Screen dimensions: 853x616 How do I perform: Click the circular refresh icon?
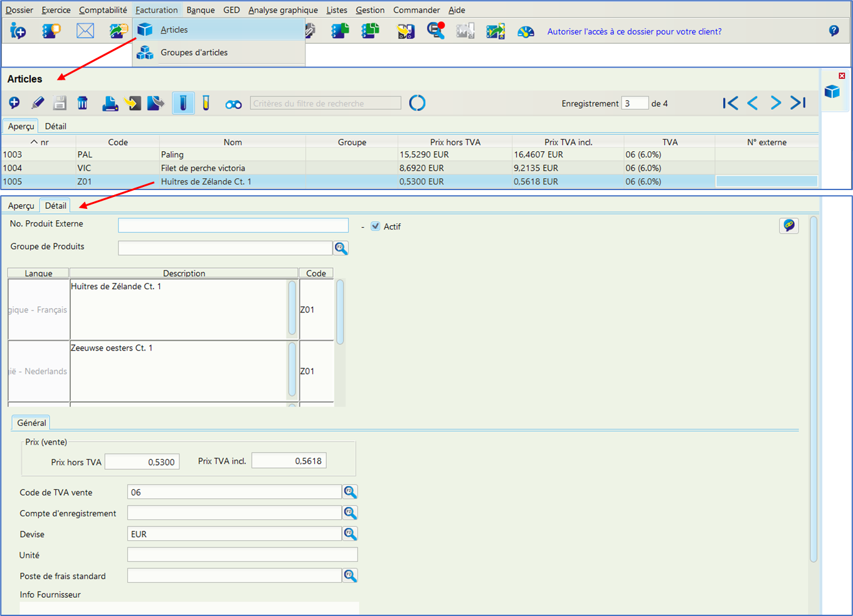pos(417,103)
